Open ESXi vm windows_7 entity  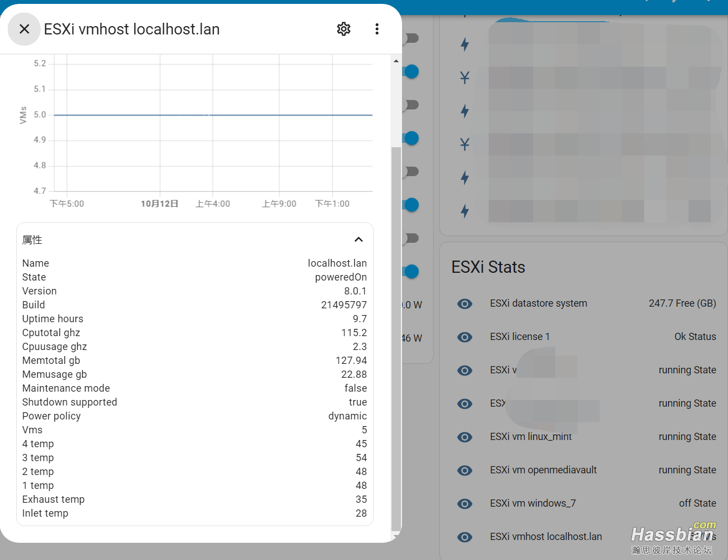pyautogui.click(x=533, y=503)
